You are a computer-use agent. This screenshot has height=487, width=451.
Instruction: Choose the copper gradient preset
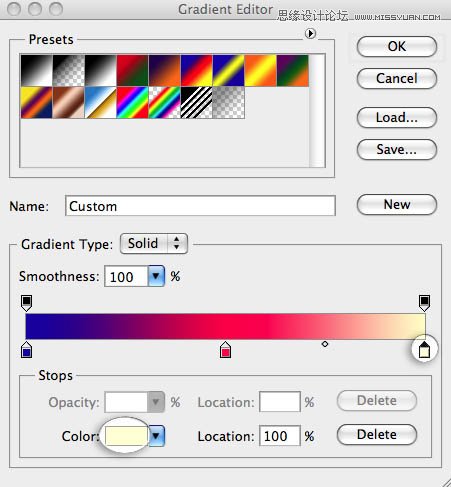(x=69, y=103)
